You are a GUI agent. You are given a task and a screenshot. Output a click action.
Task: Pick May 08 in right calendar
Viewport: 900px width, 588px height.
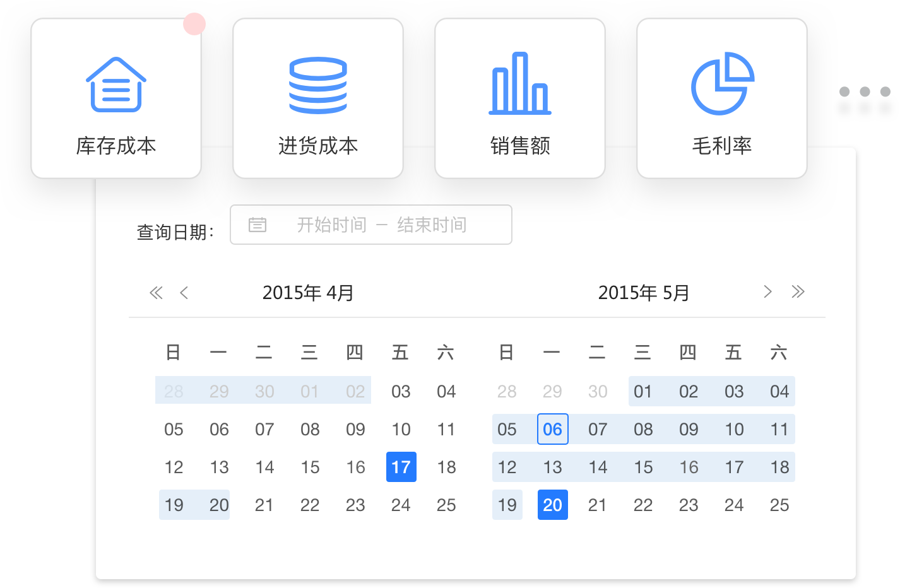[644, 429]
